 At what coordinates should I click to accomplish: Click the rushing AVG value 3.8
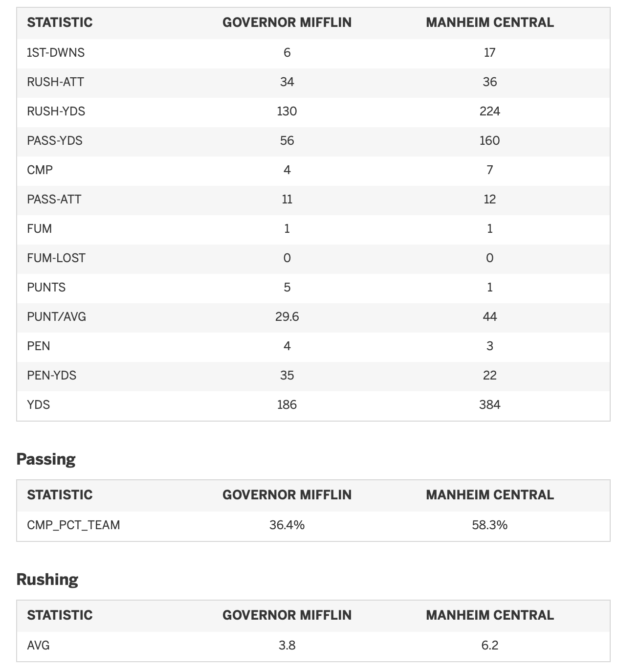coord(287,645)
